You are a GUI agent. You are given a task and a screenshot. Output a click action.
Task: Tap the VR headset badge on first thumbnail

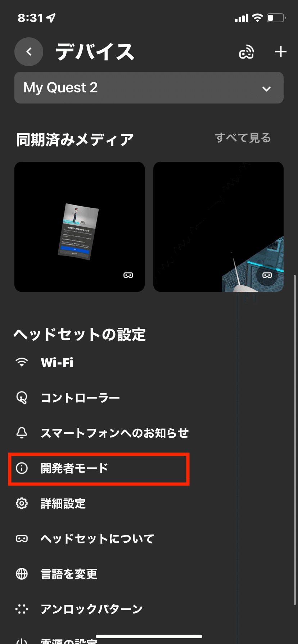tap(128, 275)
